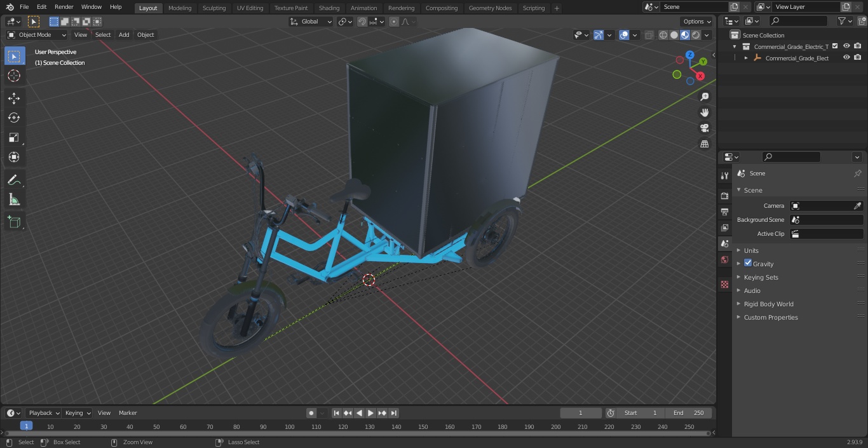Select the Annotate tool
868x448 pixels.
(x=14, y=180)
